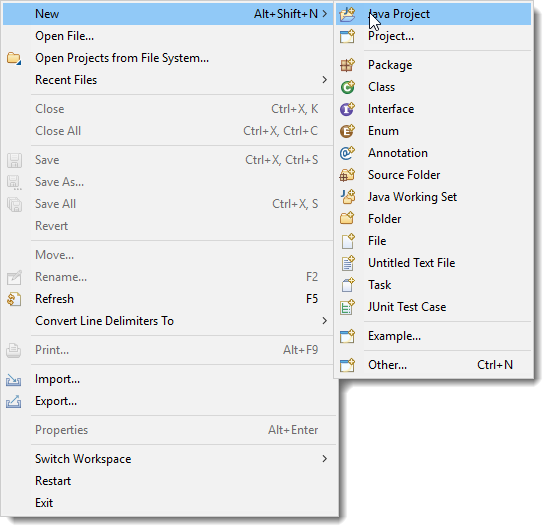Choose Annotation menu entry

click(433, 153)
